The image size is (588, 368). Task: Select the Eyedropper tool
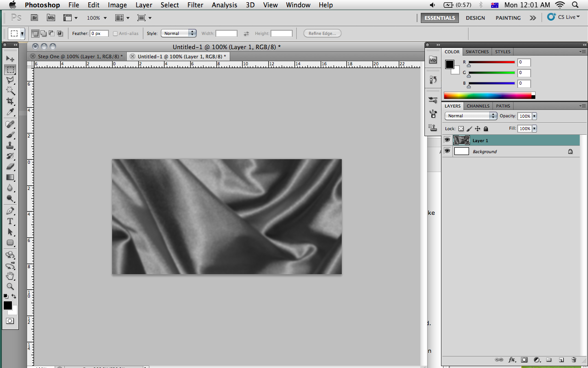pyautogui.click(x=10, y=112)
